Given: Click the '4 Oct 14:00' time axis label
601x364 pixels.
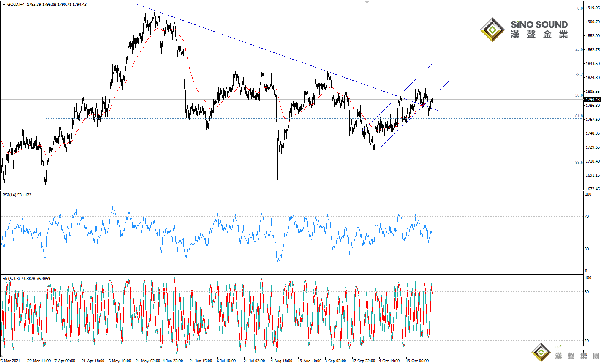Looking at the screenshot, I should pyautogui.click(x=389, y=361).
